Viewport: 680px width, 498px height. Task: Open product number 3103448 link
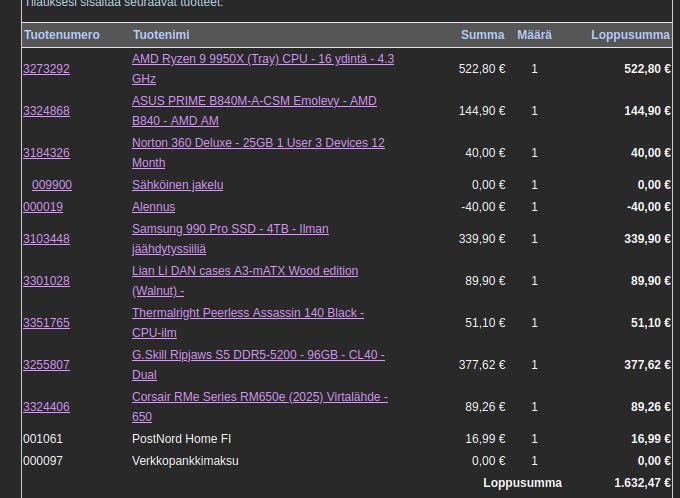point(46,239)
